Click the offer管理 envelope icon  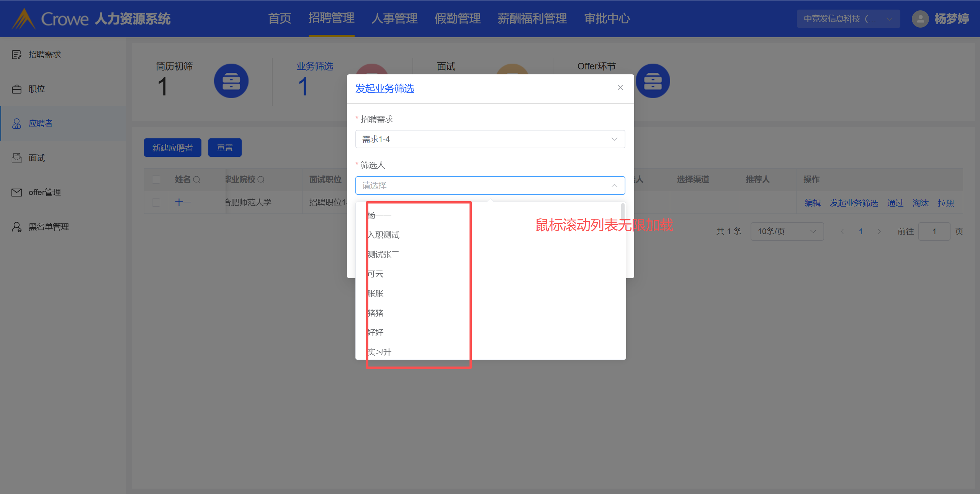click(x=16, y=192)
